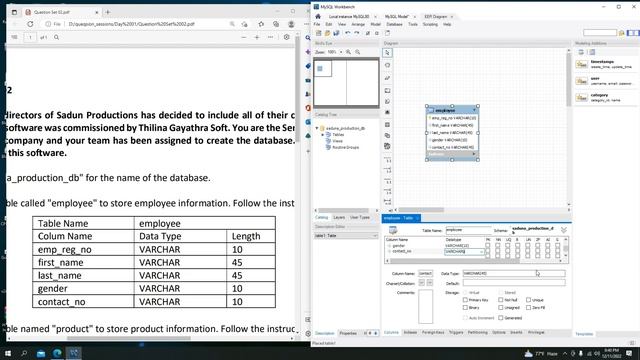
Task: Click the Workbench home icon
Action: tap(318, 16)
